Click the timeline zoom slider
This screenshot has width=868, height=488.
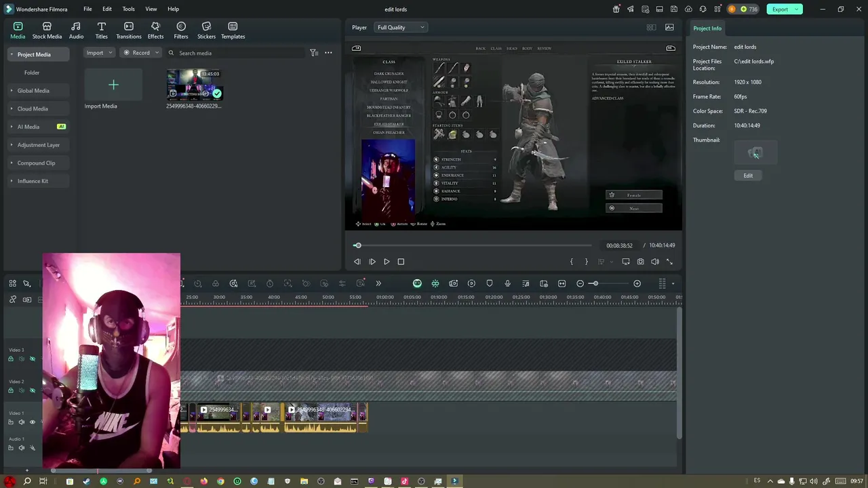click(608, 283)
